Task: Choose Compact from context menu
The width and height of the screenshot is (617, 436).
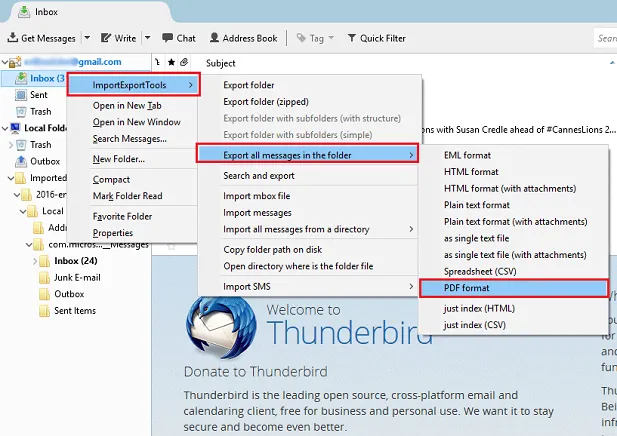Action: pos(111,179)
